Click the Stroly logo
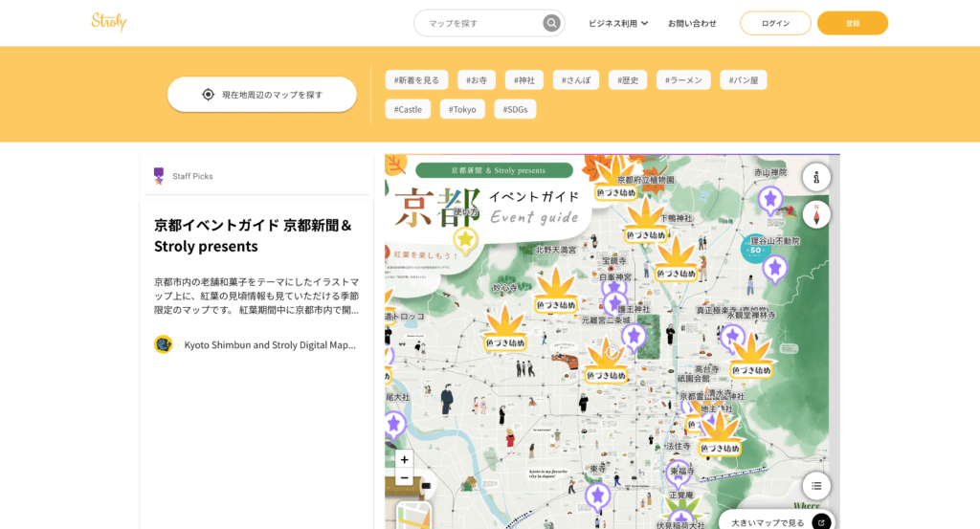 (x=109, y=22)
